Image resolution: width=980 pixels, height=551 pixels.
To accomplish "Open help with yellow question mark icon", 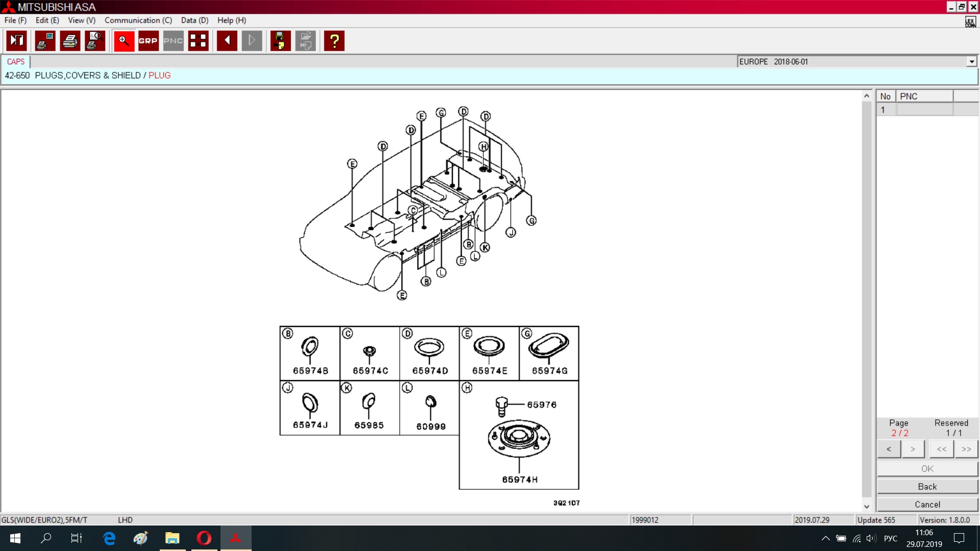I will pyautogui.click(x=334, y=41).
